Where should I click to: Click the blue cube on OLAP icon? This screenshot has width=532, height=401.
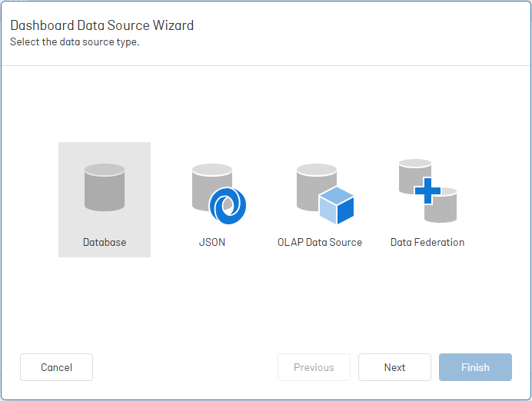pyautogui.click(x=337, y=205)
